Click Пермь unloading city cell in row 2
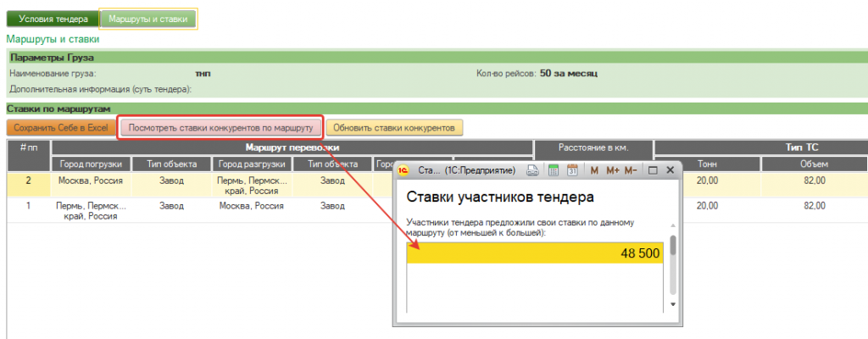 [252, 186]
